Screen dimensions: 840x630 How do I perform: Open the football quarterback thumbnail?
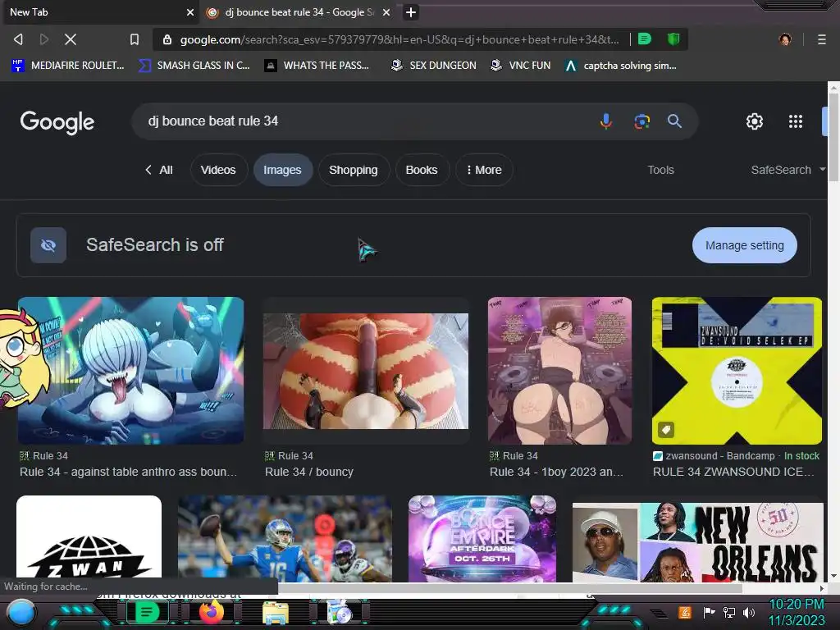pos(285,538)
